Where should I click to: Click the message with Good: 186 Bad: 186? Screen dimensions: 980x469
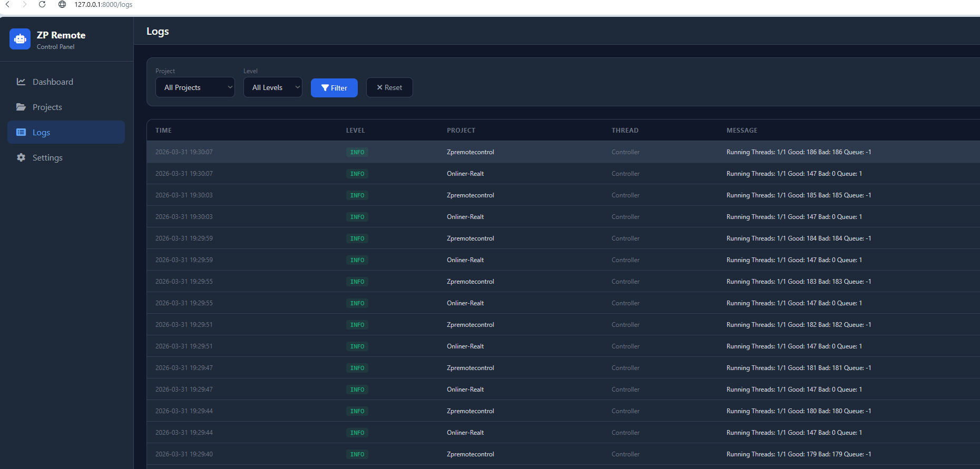pos(799,152)
